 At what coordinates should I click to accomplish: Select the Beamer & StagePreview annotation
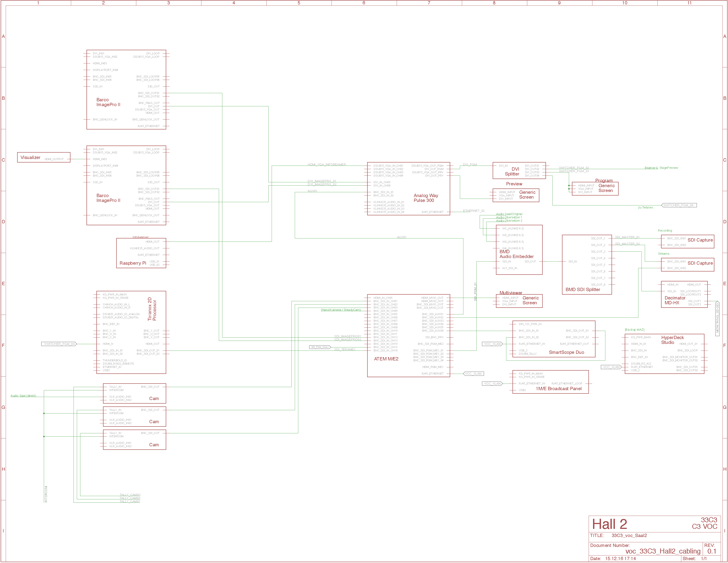661,168
